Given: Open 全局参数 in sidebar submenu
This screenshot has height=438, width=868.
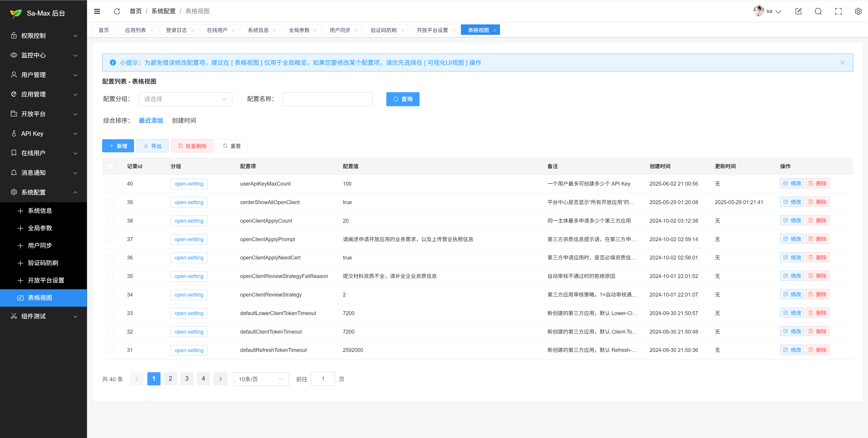Looking at the screenshot, I should click(x=43, y=228).
